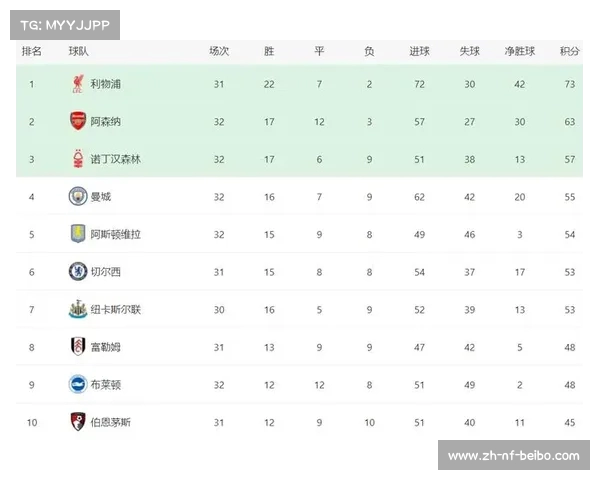Click the Bournemouth crest icon
600x480 pixels.
(78, 421)
